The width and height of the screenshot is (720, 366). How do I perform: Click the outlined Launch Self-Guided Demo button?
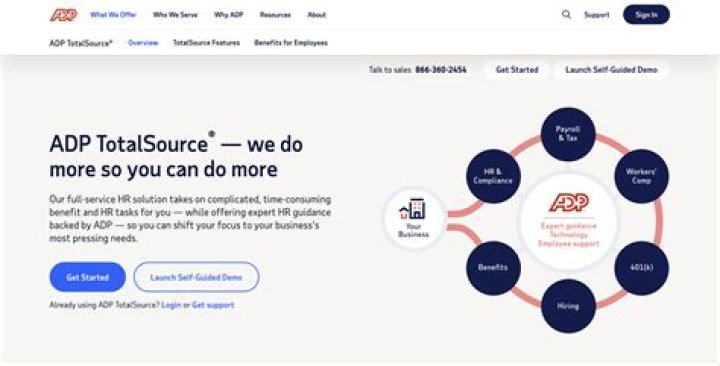196,277
